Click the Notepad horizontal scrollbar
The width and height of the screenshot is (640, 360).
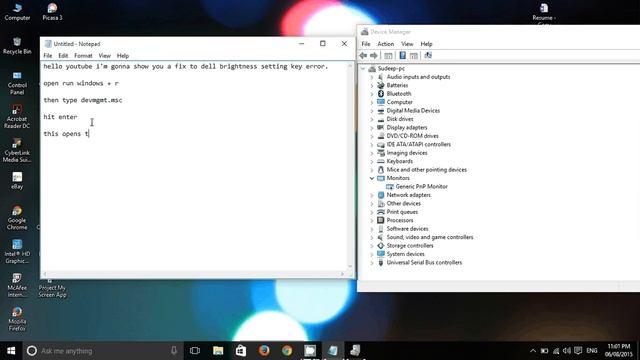193,274
